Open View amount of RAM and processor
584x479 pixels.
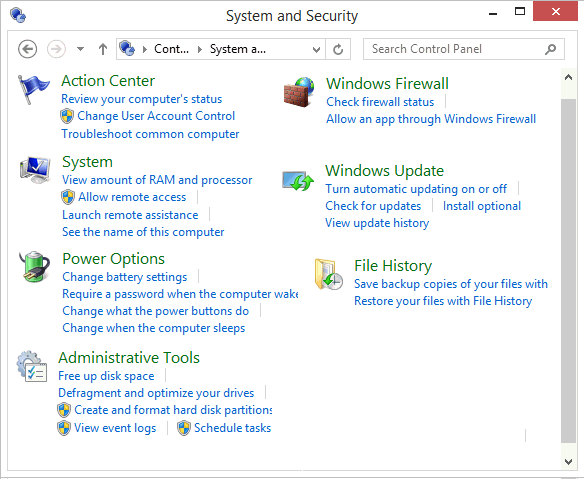tap(157, 180)
